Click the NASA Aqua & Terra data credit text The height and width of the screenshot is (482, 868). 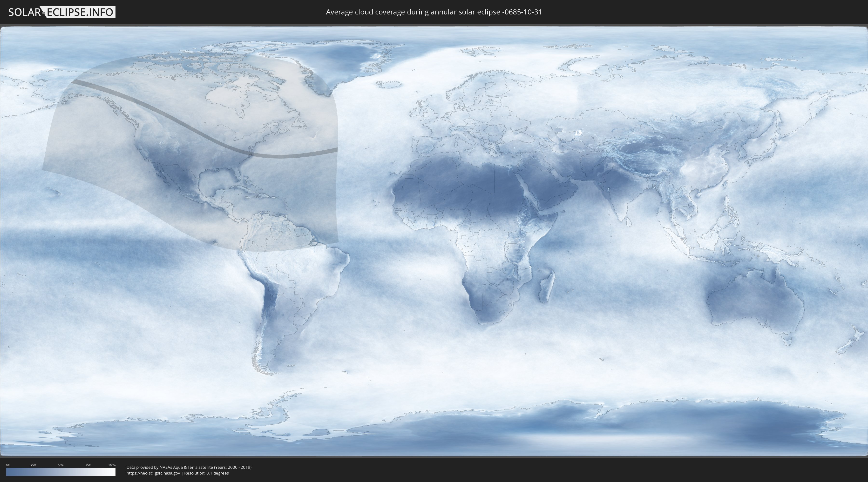coord(189,467)
